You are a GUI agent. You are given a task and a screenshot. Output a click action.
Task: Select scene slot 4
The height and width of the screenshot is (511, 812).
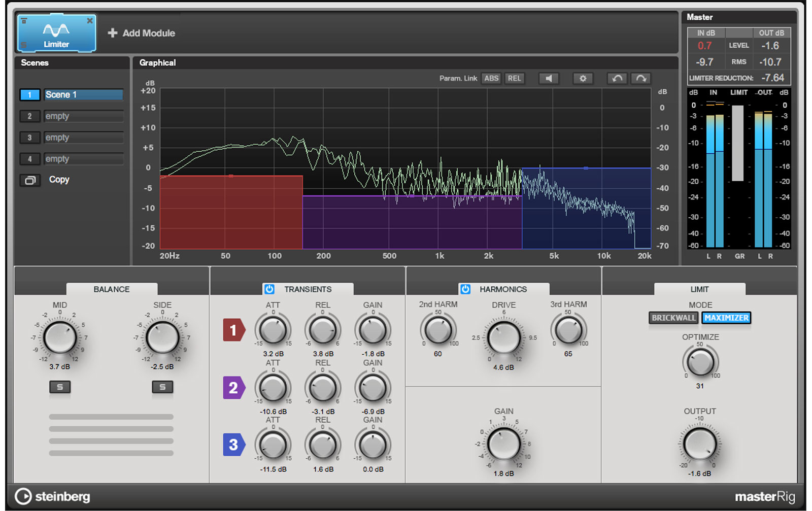pyautogui.click(x=29, y=159)
